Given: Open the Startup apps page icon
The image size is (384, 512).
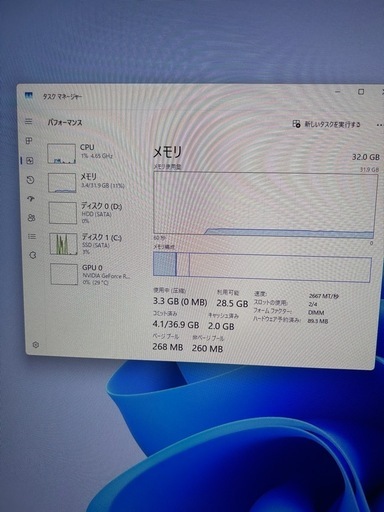Looking at the screenshot, I should (x=31, y=199).
